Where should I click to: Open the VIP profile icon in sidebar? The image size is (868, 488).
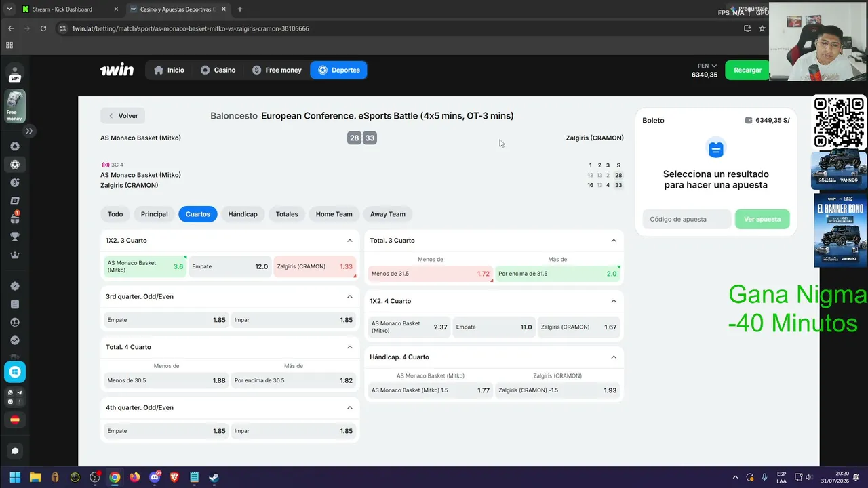tap(15, 73)
